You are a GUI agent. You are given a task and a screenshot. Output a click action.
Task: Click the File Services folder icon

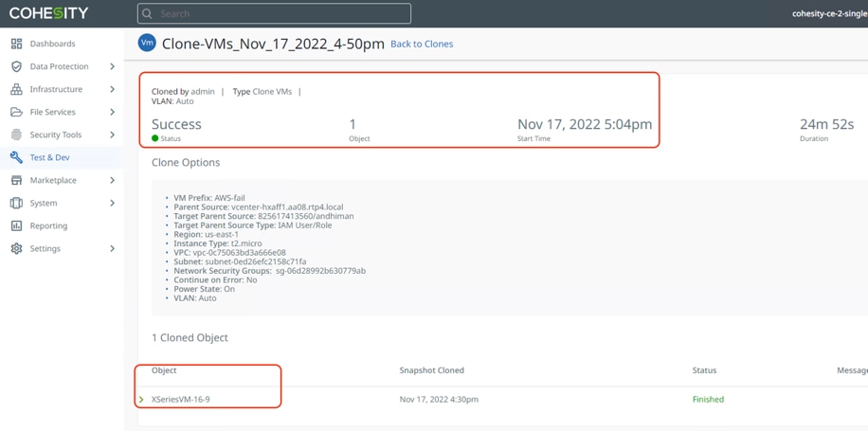click(17, 112)
